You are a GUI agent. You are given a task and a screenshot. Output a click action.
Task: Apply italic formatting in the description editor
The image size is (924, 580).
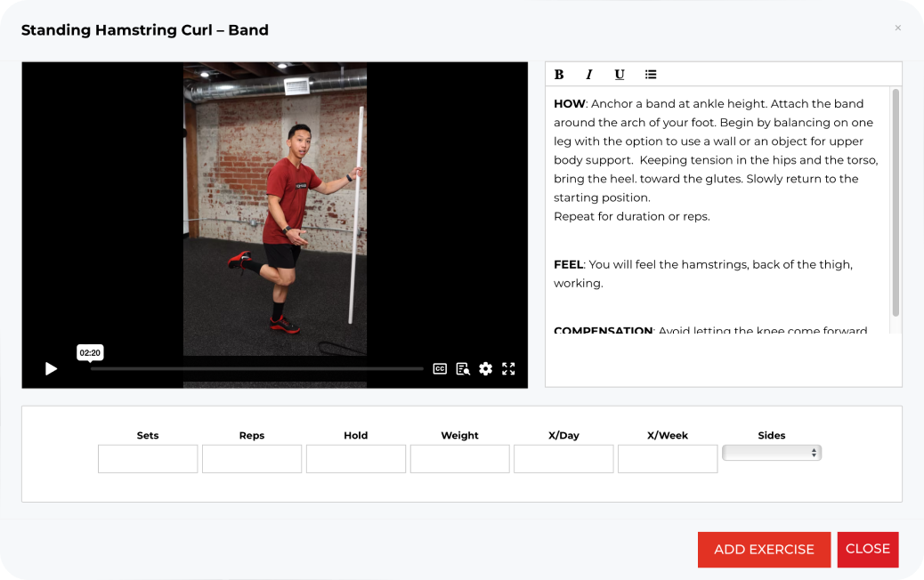point(588,74)
